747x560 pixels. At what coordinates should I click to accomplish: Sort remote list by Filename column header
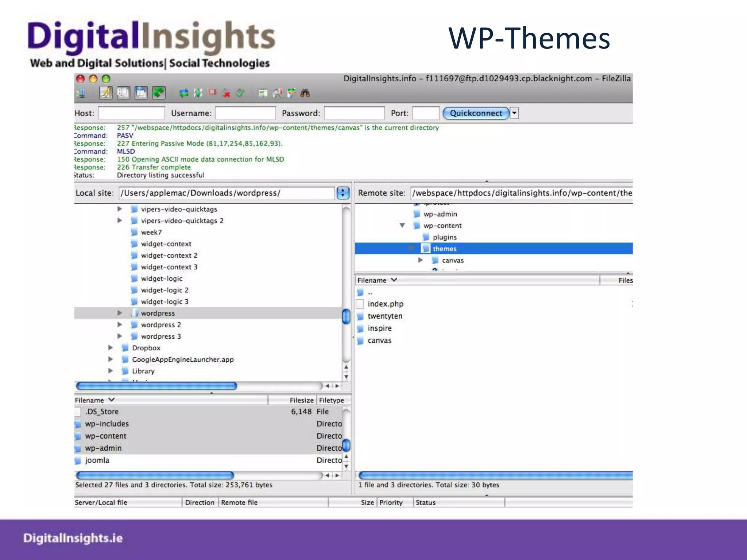pyautogui.click(x=372, y=280)
